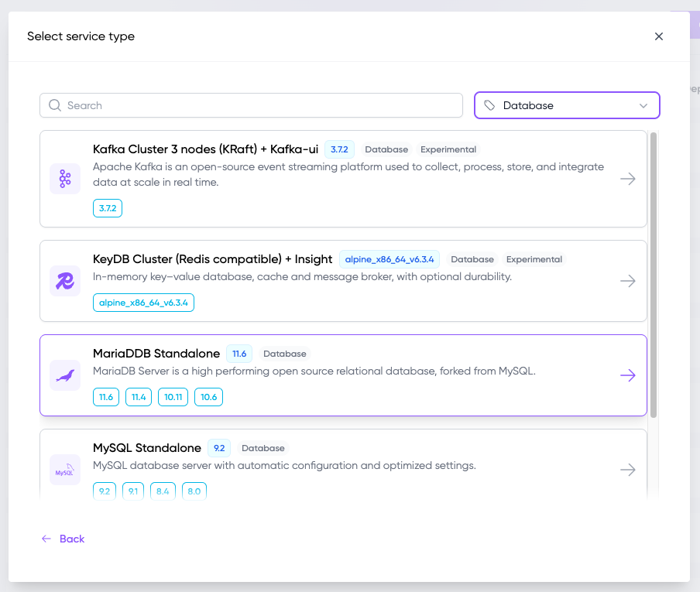The width and height of the screenshot is (700, 592).
Task: Click the Kafka Cluster service icon
Action: [65, 179]
